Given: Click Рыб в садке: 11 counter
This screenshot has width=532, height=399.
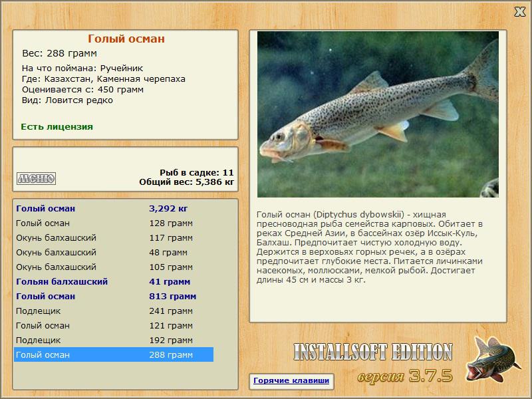Looking at the screenshot, I should (x=197, y=172).
